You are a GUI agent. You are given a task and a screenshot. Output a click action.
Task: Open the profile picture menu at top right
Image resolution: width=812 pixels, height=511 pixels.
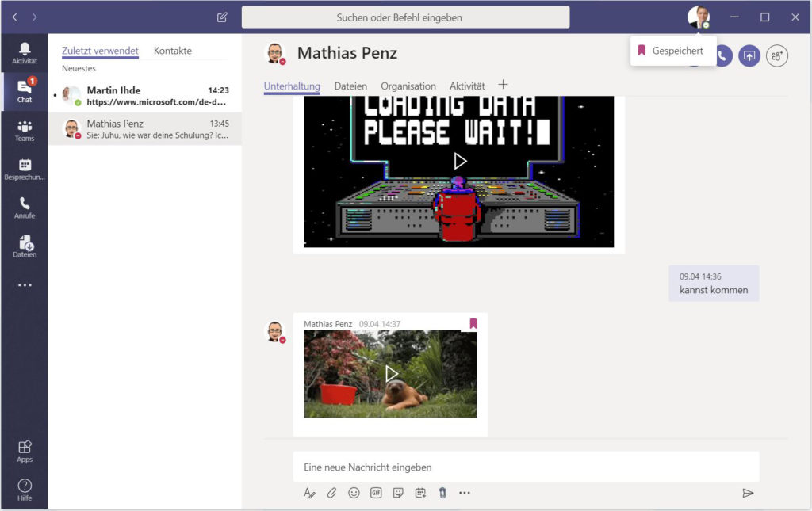[x=699, y=17]
